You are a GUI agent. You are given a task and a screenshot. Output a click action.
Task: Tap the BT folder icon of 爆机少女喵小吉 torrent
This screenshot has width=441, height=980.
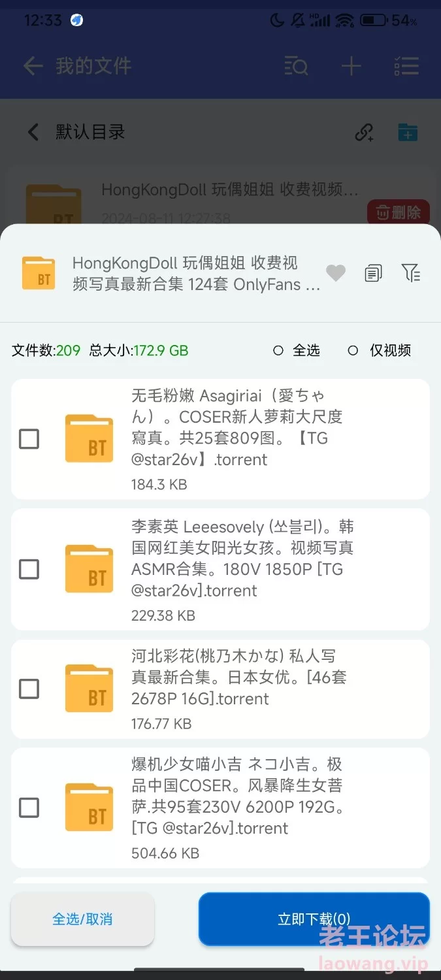pyautogui.click(x=89, y=808)
